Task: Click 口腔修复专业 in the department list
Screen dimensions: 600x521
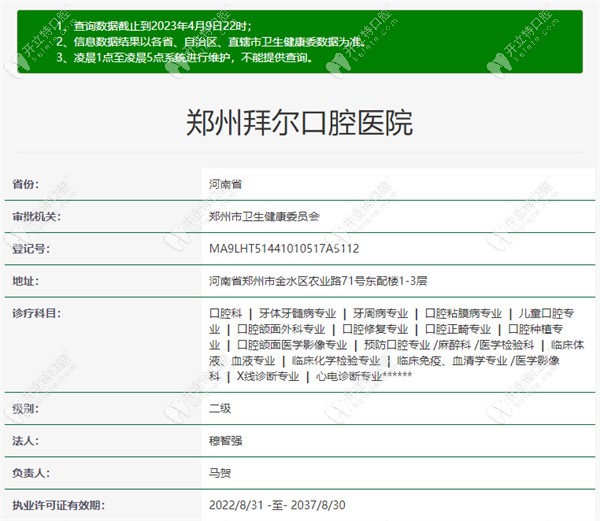Action: click(x=375, y=329)
